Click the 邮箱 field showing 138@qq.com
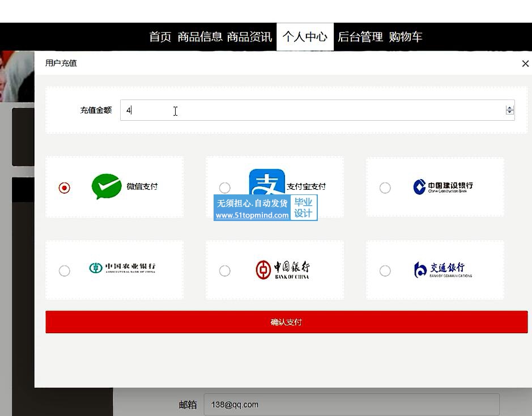This screenshot has width=532, height=416. [351, 405]
